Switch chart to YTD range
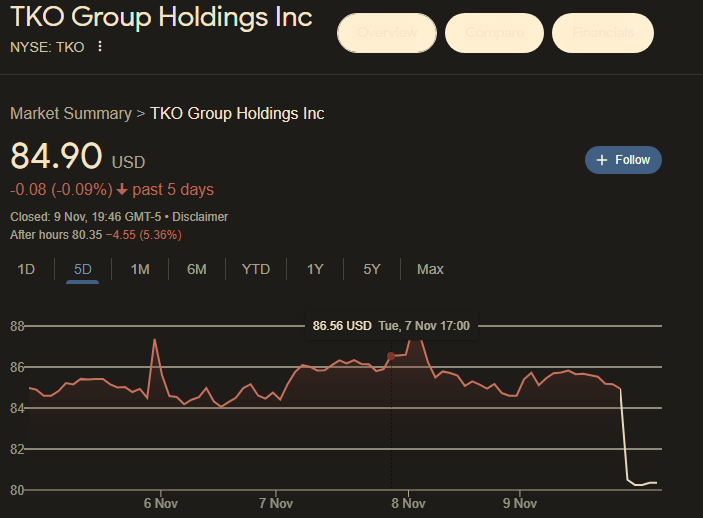The width and height of the screenshot is (703, 518). click(256, 269)
